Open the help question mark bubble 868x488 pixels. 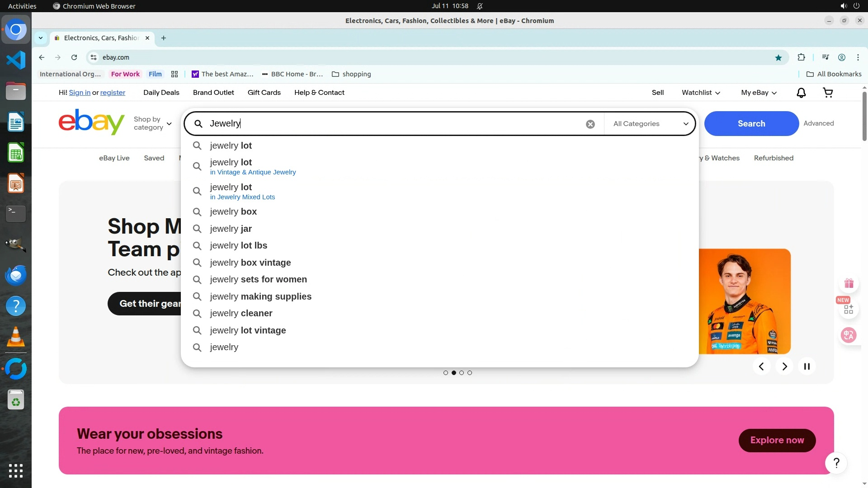(836, 463)
